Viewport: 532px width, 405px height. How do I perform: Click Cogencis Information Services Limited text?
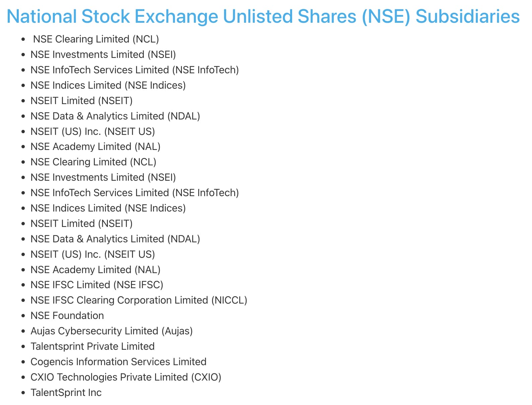pos(118,362)
